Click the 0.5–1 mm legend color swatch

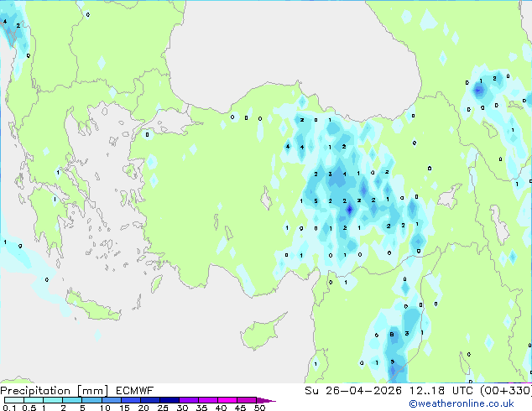pos(34,400)
